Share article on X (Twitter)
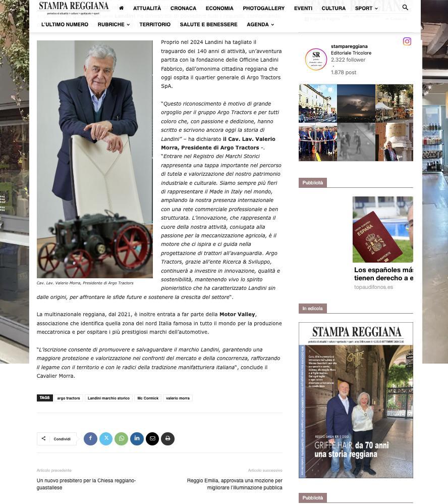The image size is (448, 504). pos(106,438)
